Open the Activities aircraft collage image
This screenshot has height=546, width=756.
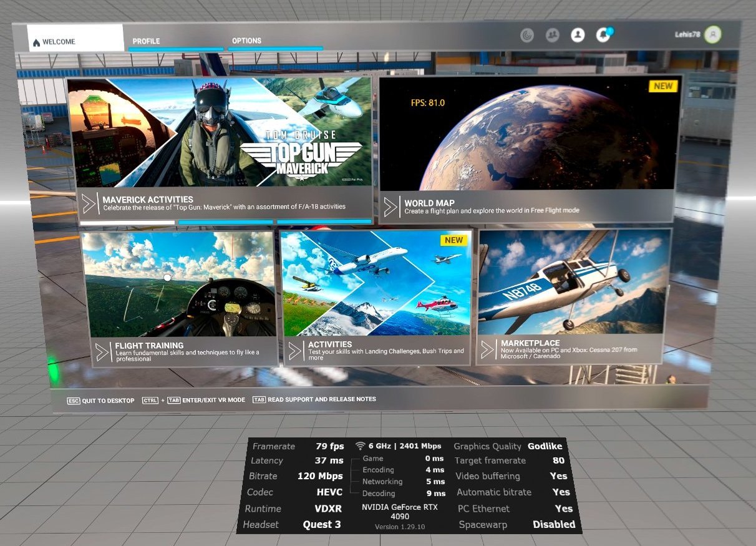click(376, 284)
